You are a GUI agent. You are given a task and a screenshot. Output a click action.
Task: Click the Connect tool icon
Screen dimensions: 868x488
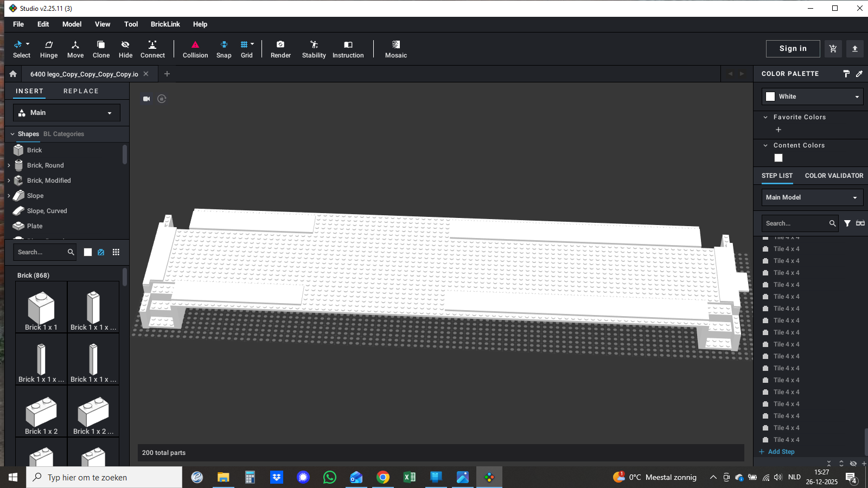pyautogui.click(x=152, y=44)
